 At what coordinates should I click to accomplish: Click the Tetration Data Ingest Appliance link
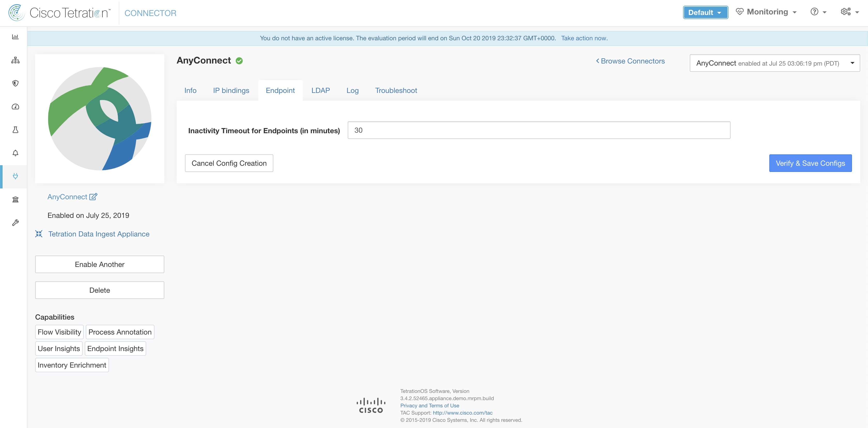coord(98,233)
